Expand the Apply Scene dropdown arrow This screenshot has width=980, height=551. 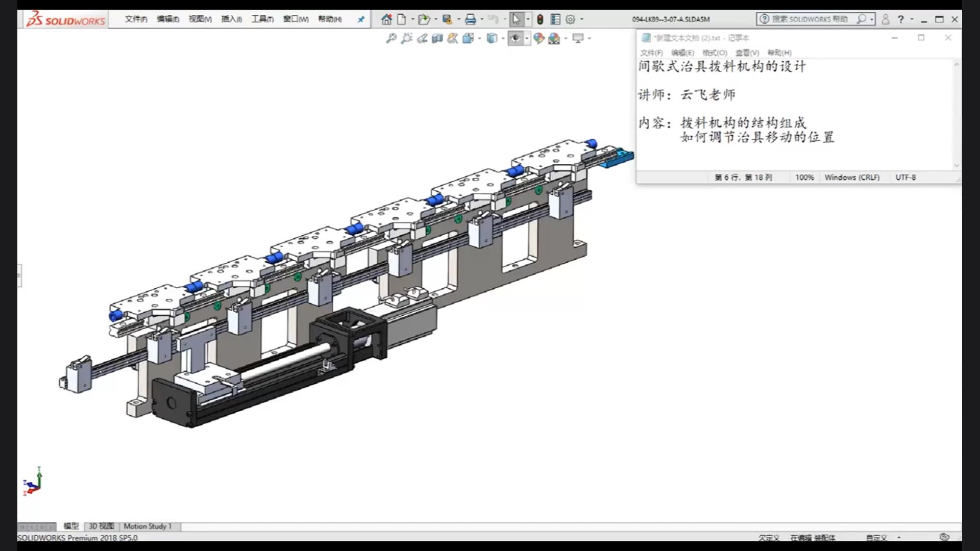[x=566, y=38]
